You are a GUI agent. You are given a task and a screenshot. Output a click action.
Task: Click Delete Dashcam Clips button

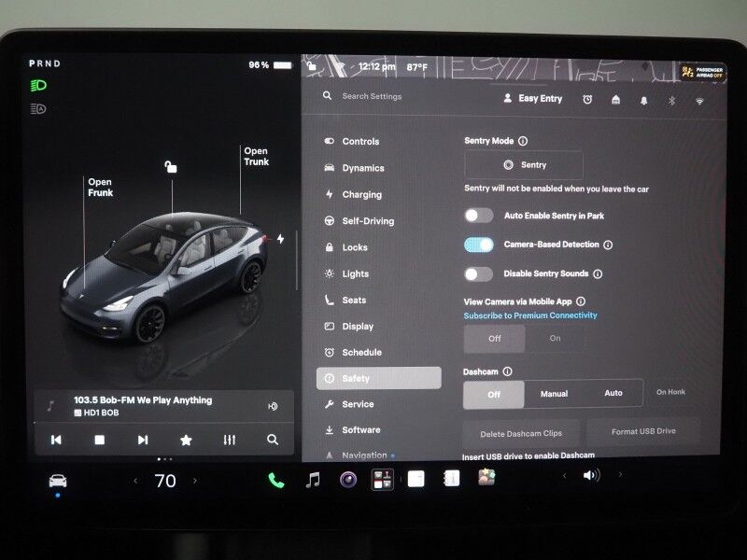[x=521, y=433]
